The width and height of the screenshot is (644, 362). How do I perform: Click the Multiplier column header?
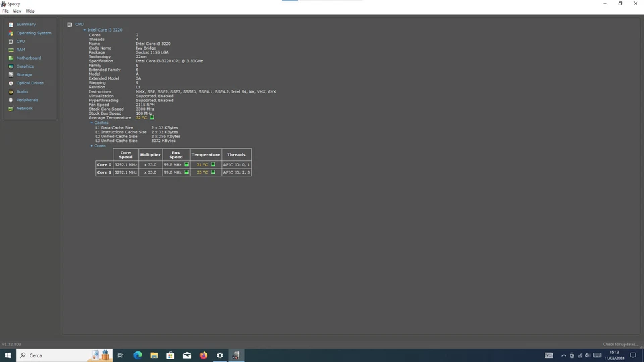click(150, 155)
